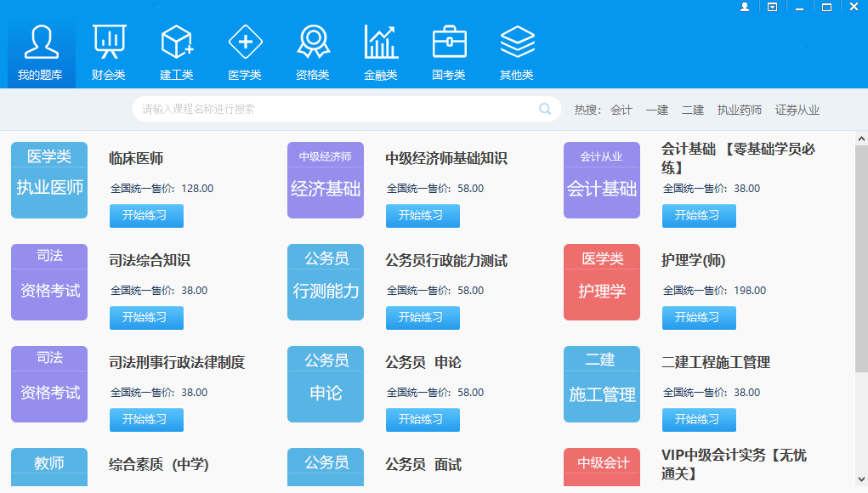The image size is (868, 493).
Task: Start practice for 公务员 申论
Action: pos(423,419)
